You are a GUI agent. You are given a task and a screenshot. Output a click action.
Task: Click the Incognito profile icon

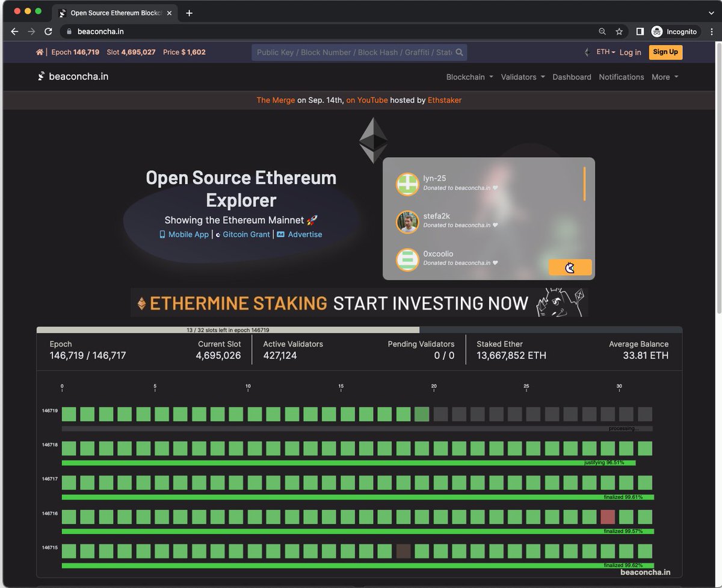(x=657, y=31)
